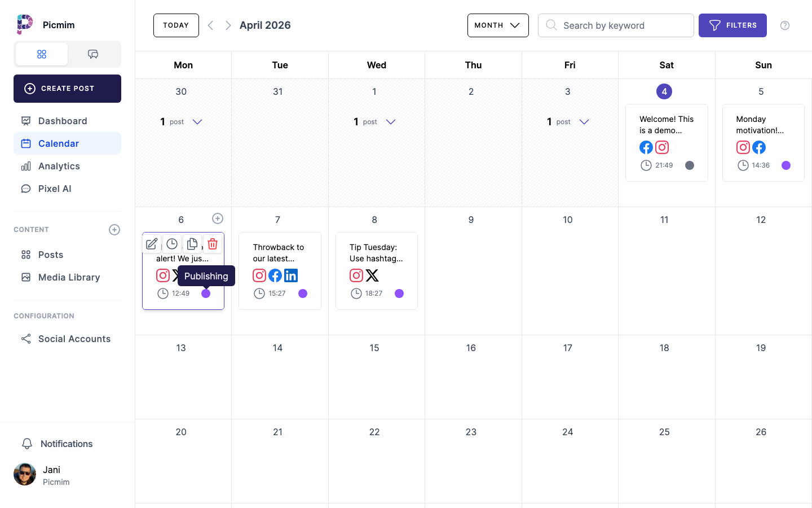Delete the April 6 post with trash icon
The height and width of the screenshot is (508, 812).
click(x=213, y=244)
